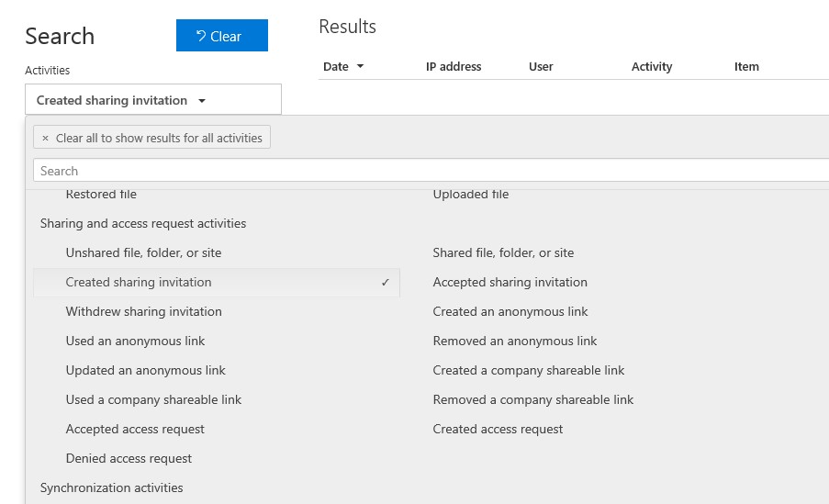Click Clear all to show results for all activities
Screen dimensions: 829x504
pyautogui.click(x=151, y=138)
